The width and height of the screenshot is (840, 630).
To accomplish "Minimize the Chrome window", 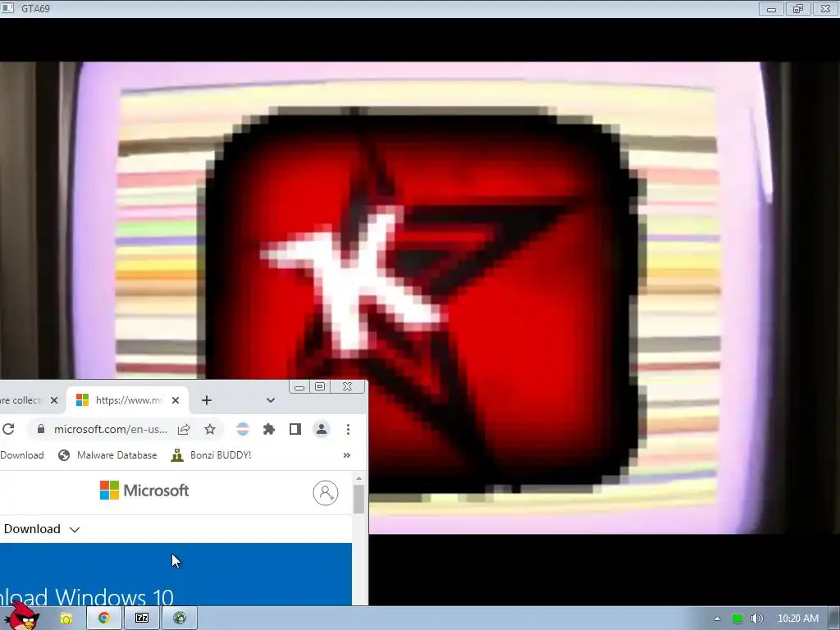I will pyautogui.click(x=299, y=386).
